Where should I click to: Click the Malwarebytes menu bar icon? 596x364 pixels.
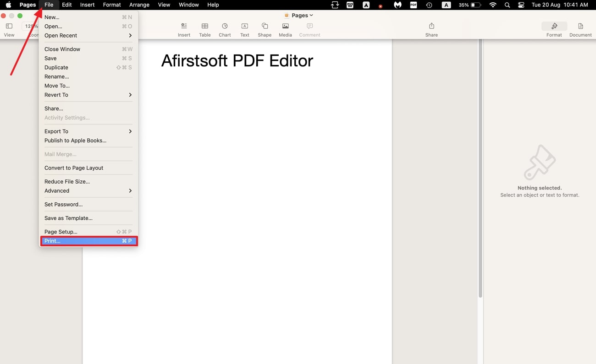[x=397, y=5]
